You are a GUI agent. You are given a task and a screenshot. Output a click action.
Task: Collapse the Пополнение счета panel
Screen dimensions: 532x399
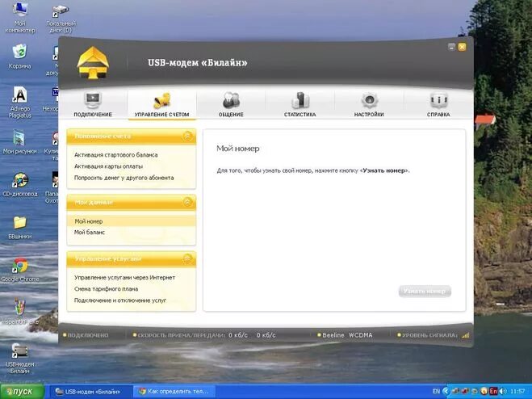tap(187, 136)
